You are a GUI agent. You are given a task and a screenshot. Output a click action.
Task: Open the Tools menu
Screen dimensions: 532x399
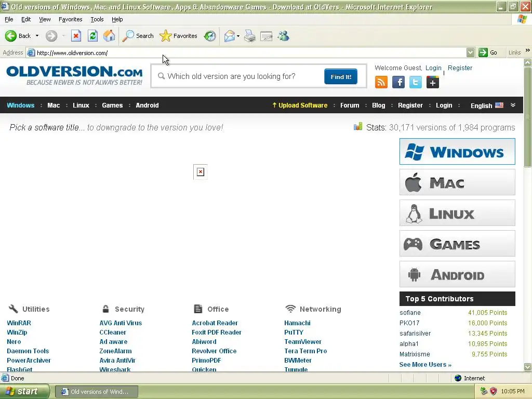point(97,19)
